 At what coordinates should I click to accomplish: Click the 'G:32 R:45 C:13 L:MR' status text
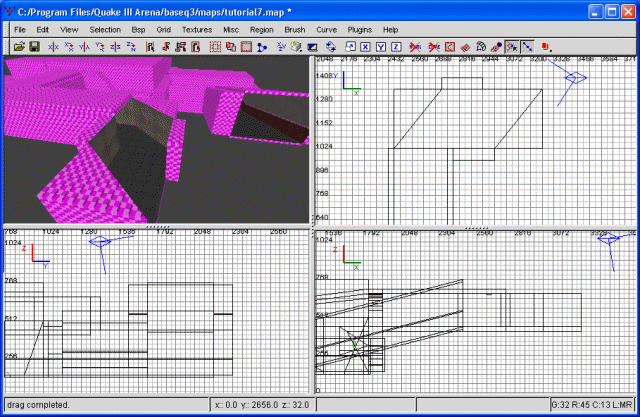592,405
